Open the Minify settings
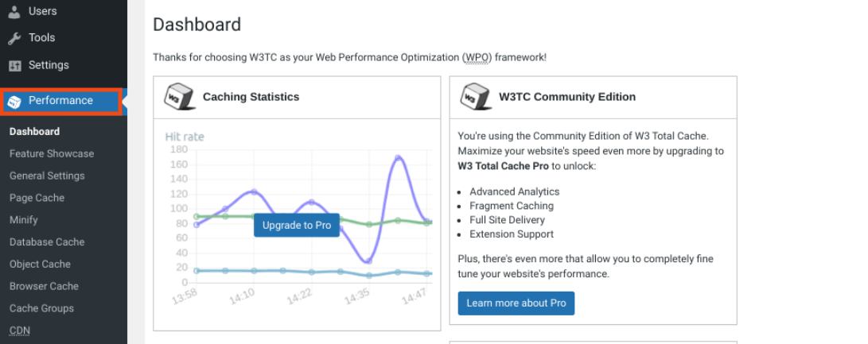The image size is (868, 344). point(24,220)
